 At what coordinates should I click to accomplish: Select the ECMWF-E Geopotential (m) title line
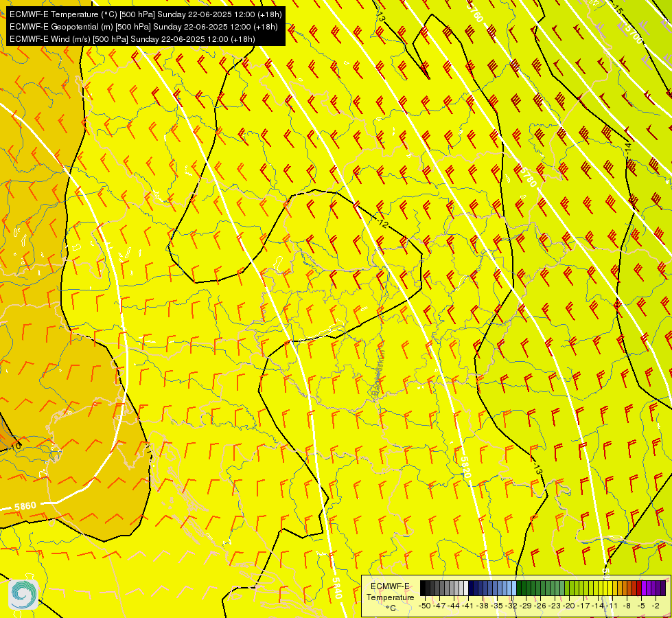coord(143,27)
